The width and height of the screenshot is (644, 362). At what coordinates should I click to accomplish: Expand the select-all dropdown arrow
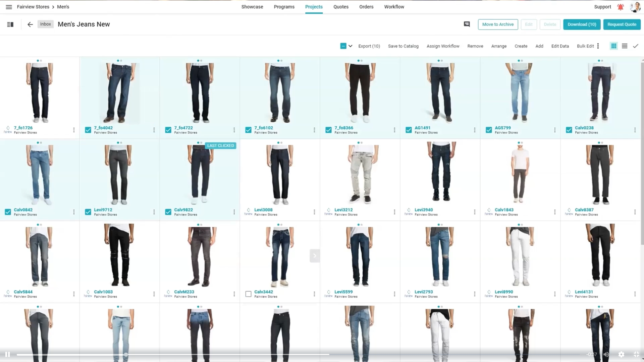pos(350,46)
